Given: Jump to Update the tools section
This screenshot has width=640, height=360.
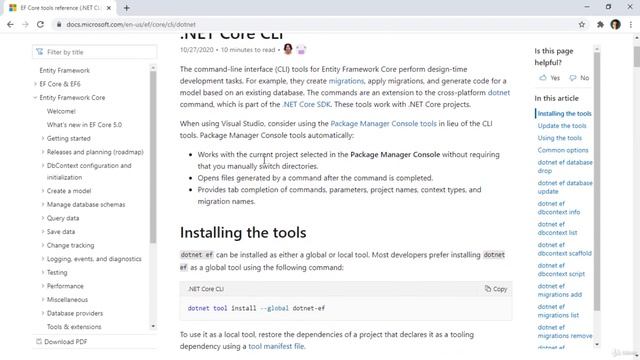Looking at the screenshot, I should click(x=562, y=126).
